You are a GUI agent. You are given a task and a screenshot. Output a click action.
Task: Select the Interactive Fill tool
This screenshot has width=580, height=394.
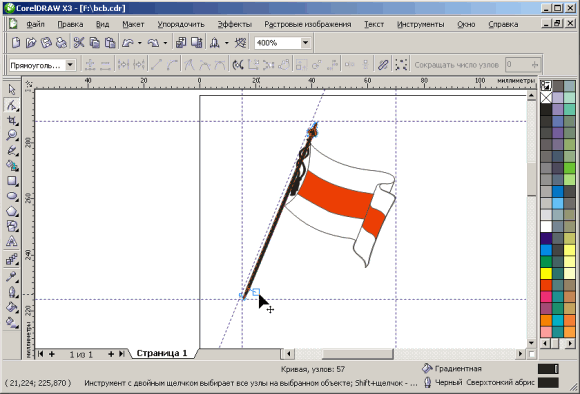point(12,322)
